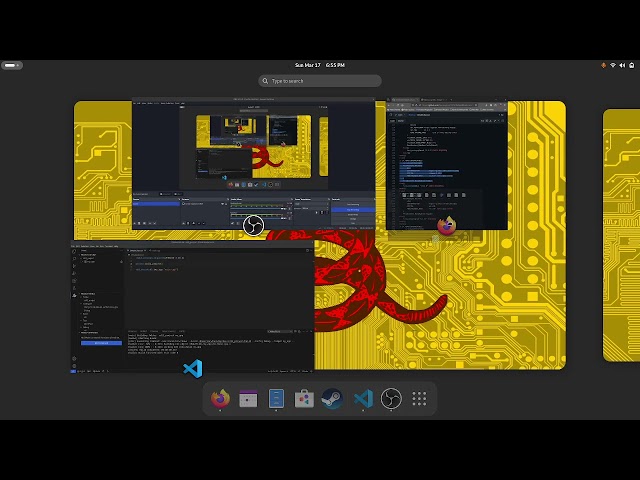
Task: Launch Steam from the dock
Action: (332, 398)
